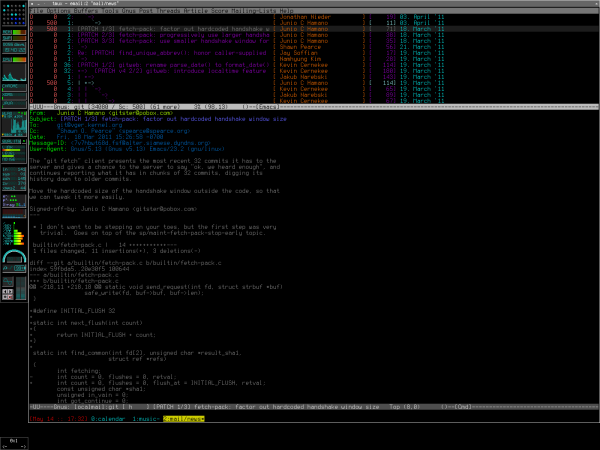Select gitweb rename parse_date patch message
Screen dimensions: 600x450
(x=173, y=65)
